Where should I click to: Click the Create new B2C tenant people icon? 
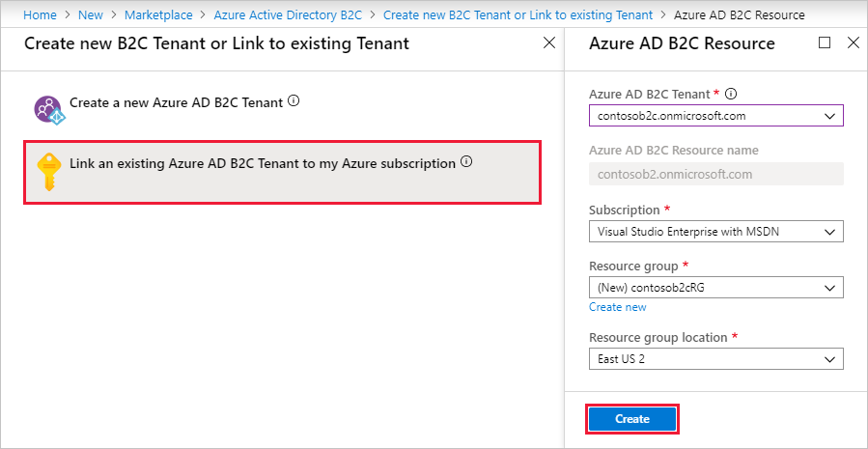point(48,108)
